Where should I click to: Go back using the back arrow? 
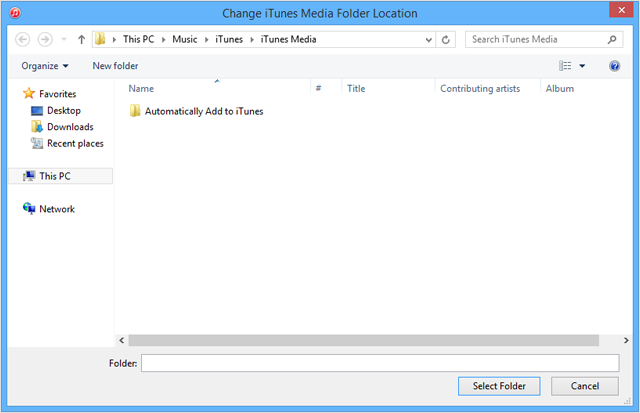point(22,40)
